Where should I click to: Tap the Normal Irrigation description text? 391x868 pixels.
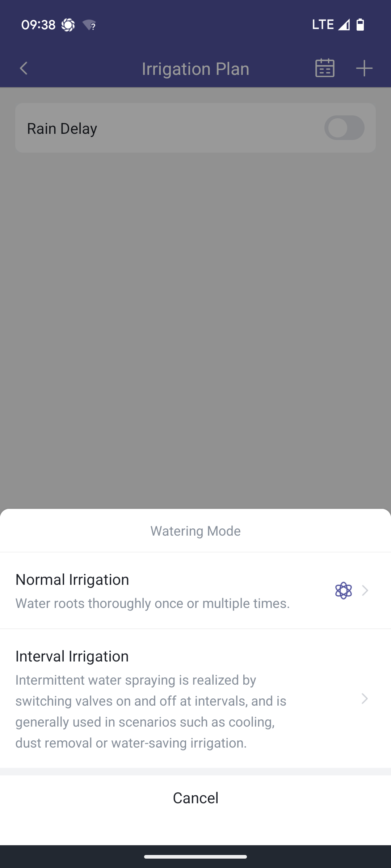click(x=152, y=603)
